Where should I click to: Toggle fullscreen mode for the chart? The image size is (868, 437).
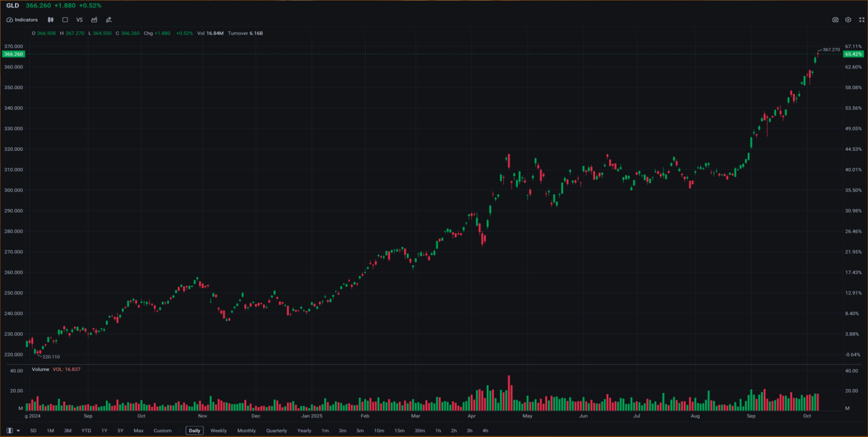click(x=861, y=20)
